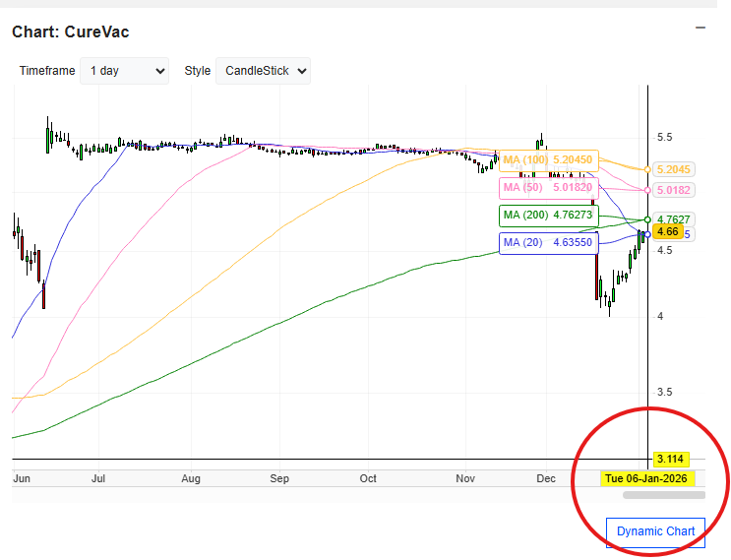Click the green 4.7627 price axis tag

coord(674,219)
